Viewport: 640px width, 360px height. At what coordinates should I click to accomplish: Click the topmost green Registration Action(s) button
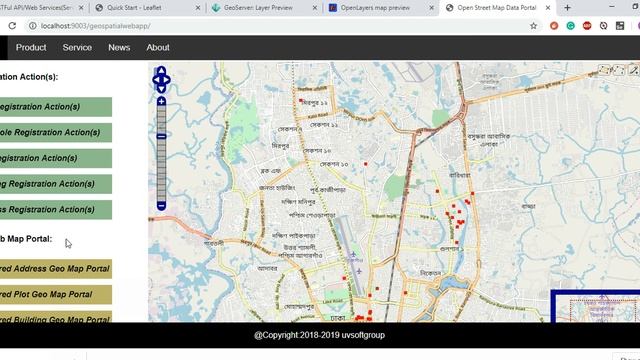[x=56, y=107]
